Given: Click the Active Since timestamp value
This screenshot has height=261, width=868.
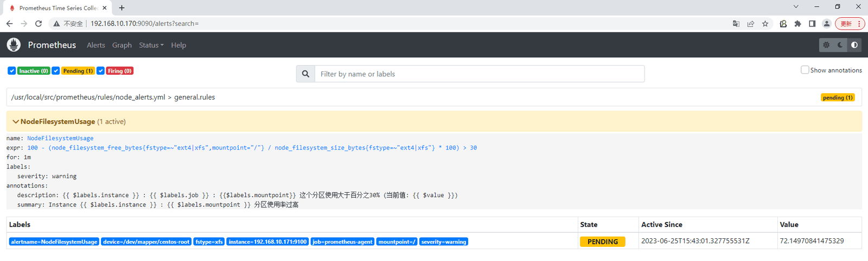Looking at the screenshot, I should pyautogui.click(x=695, y=241).
